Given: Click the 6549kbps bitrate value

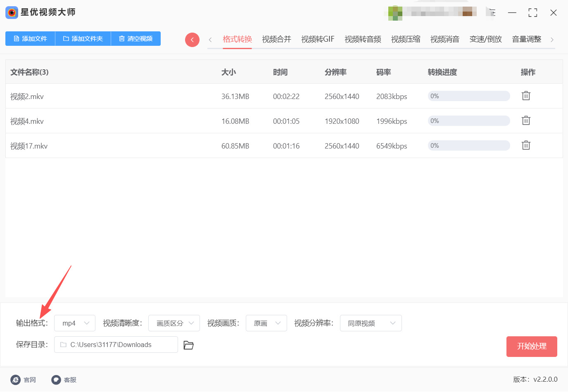Looking at the screenshot, I should (x=392, y=146).
